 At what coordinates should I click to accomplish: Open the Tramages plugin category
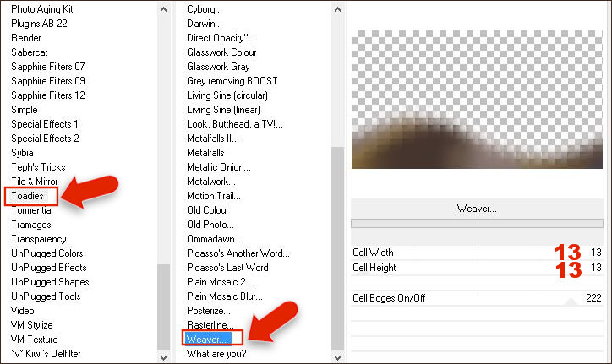31,225
